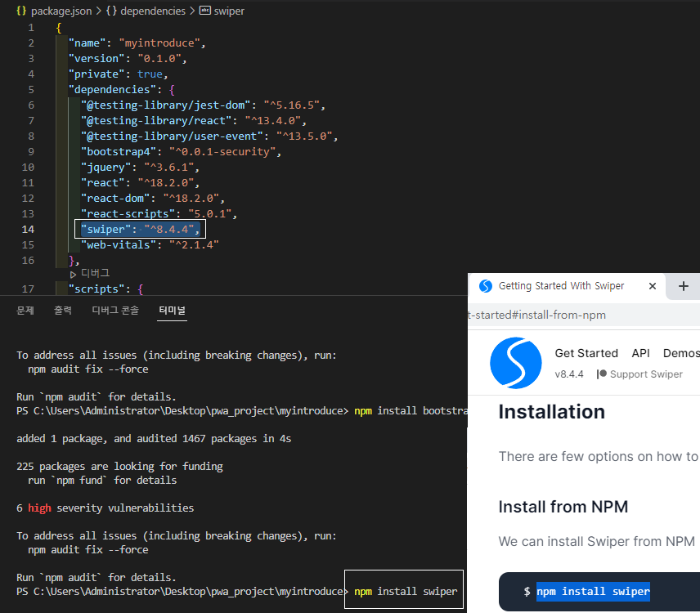
Task: Open the API nav link
Action: click(x=640, y=353)
